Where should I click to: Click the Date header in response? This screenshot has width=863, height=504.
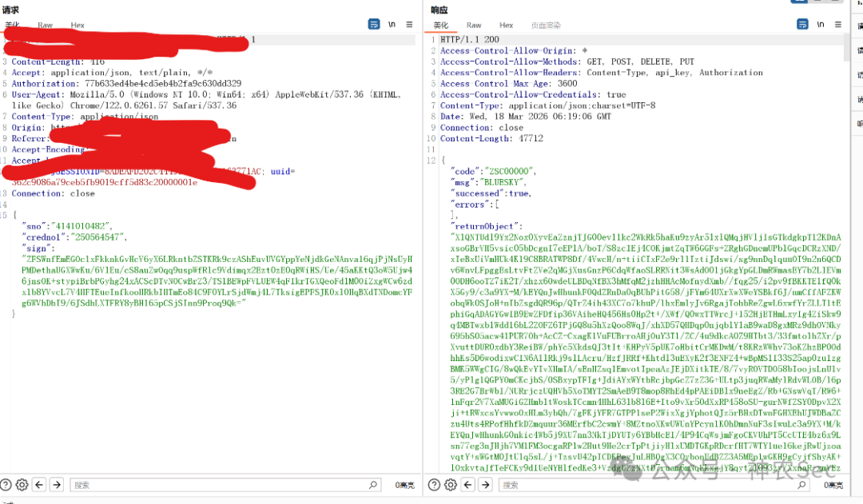click(x=526, y=117)
